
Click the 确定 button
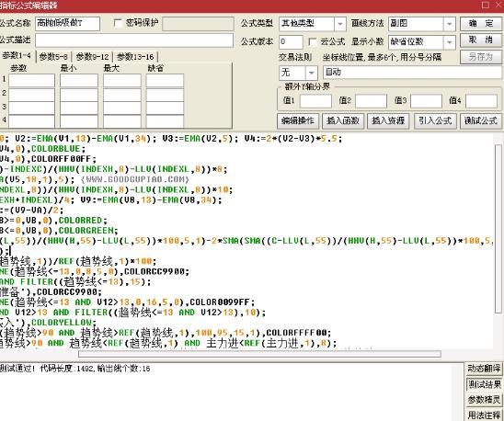[x=481, y=24]
